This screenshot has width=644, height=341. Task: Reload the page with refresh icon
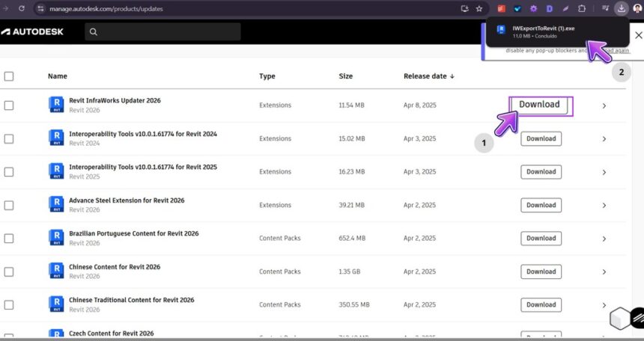[x=22, y=9]
